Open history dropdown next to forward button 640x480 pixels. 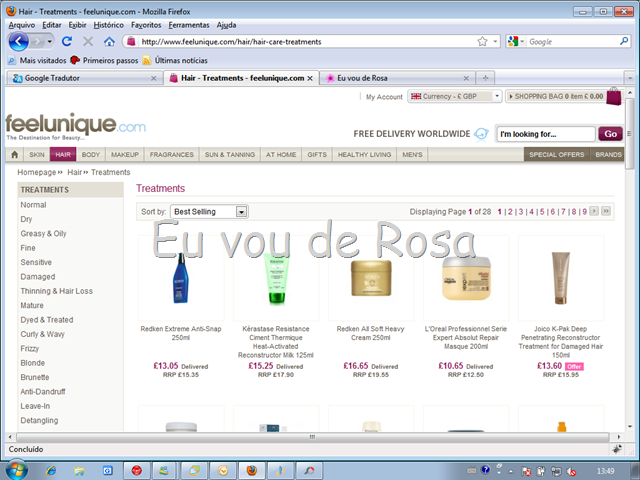point(49,41)
